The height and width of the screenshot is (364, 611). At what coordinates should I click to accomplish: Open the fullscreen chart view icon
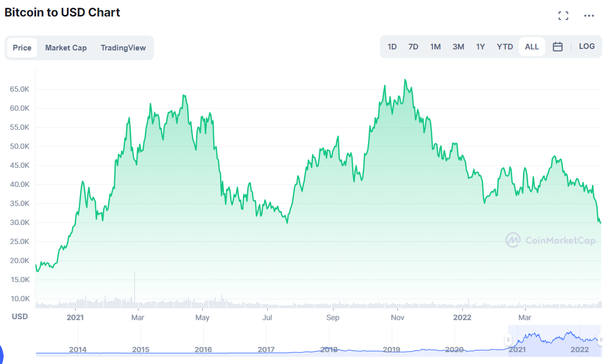563,15
